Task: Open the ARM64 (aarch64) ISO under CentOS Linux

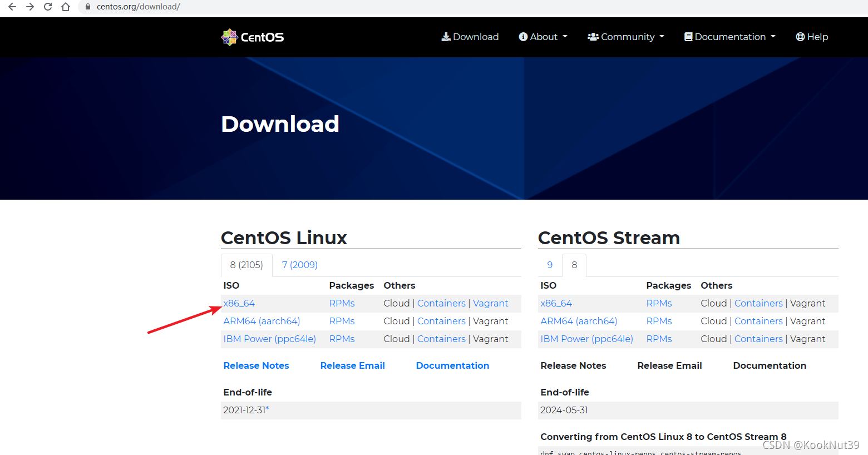Action: [262, 321]
